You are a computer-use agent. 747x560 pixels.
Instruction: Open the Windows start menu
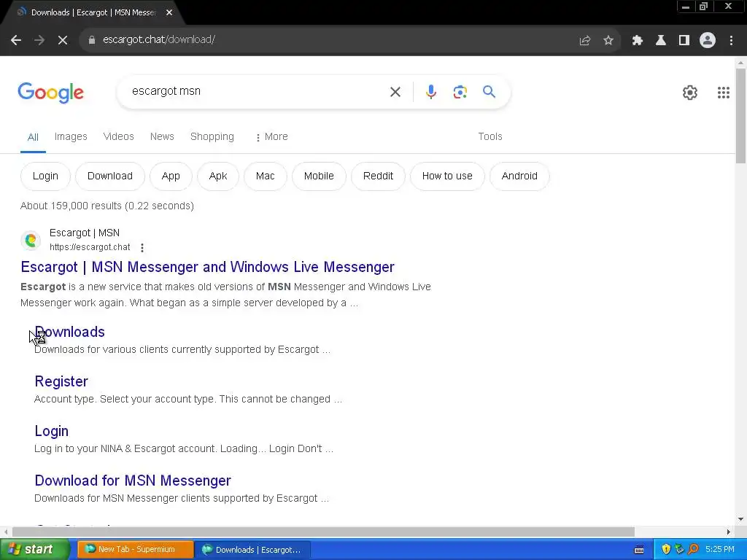(34, 550)
